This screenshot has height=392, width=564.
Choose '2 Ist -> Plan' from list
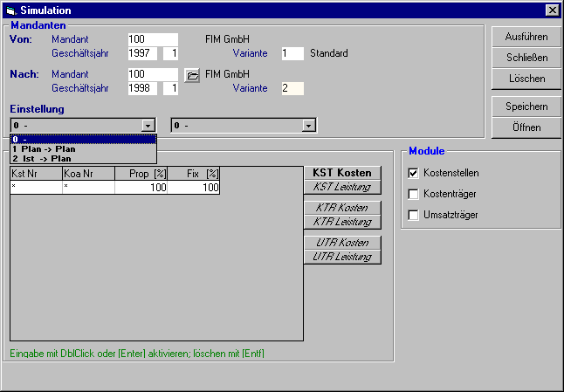click(x=84, y=159)
